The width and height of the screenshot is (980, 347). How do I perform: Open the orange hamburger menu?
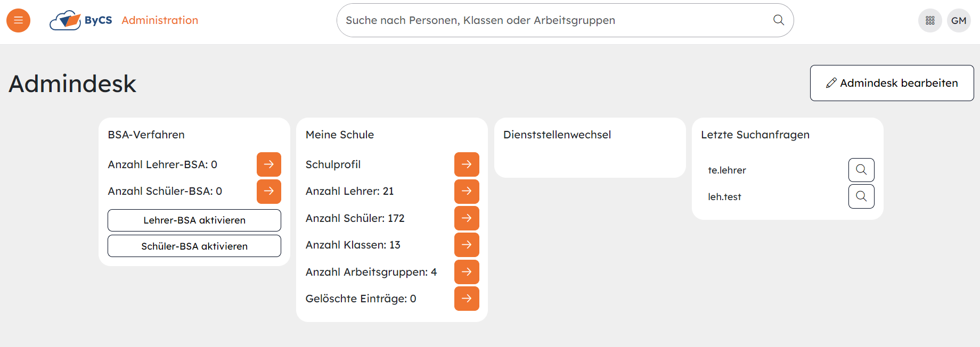tap(18, 20)
